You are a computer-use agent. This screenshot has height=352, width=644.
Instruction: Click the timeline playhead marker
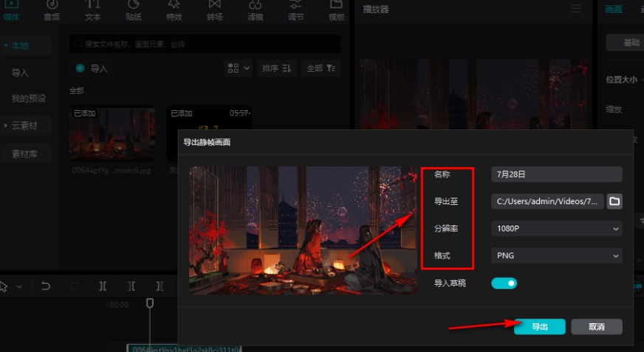point(150,303)
